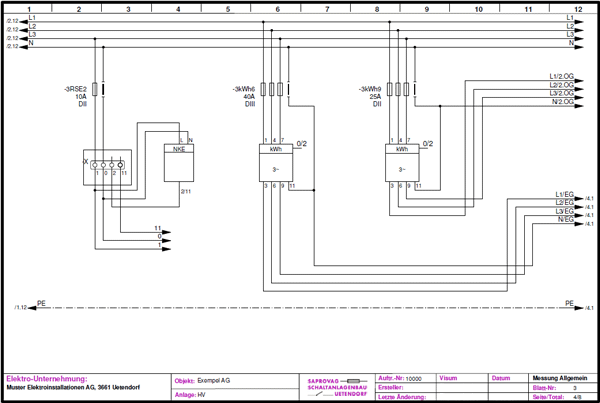The width and height of the screenshot is (600, 403).
Task: Click the SAPROVAG Schaltanlagenbau logo
Action: coord(337,387)
